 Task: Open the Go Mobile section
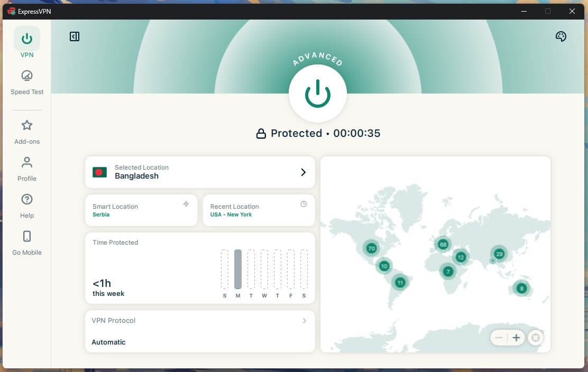pos(26,243)
